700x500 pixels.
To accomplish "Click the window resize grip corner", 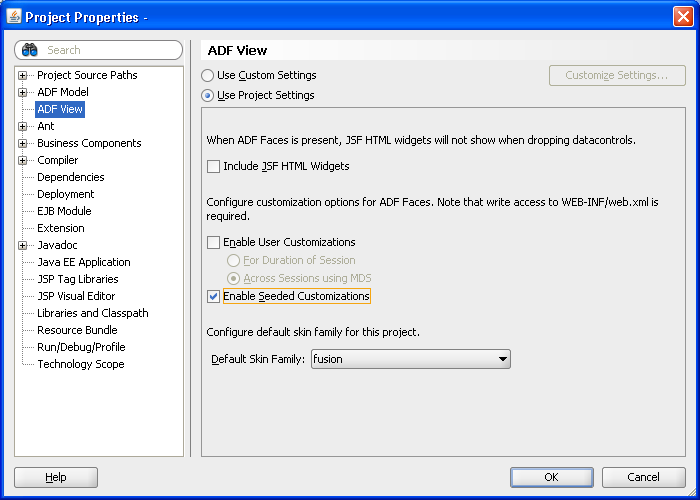I will point(693,493).
